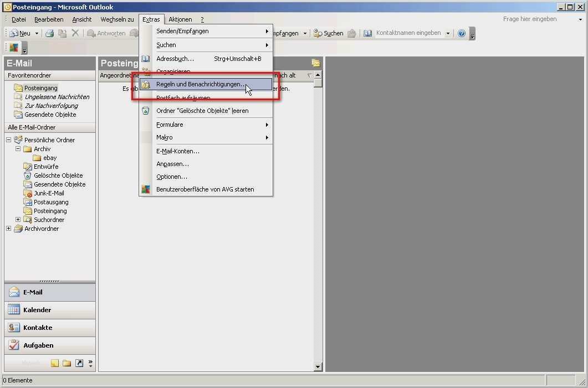Select the Postausgang folder
588x388 pixels.
coord(46,202)
